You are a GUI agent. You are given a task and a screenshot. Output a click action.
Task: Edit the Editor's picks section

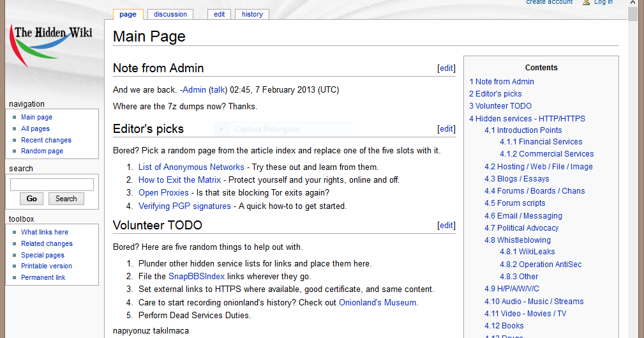pyautogui.click(x=446, y=128)
